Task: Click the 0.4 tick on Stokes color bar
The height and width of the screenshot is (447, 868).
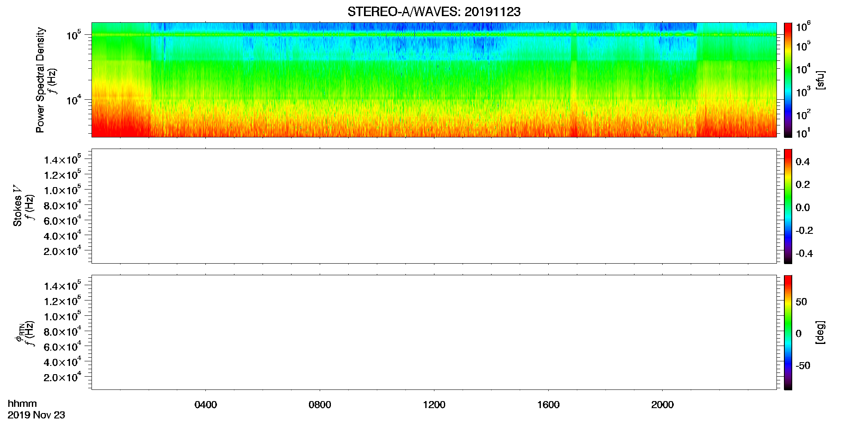Action: pyautogui.click(x=803, y=162)
